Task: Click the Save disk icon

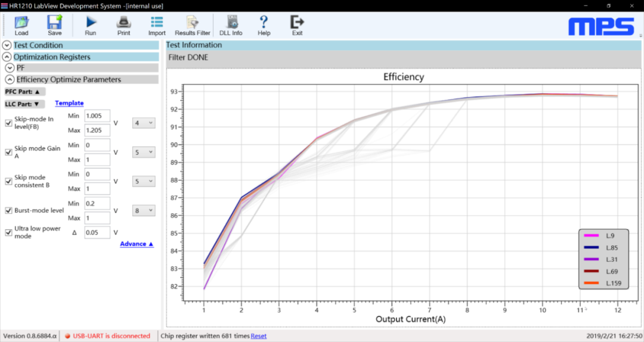Action: coord(55,23)
